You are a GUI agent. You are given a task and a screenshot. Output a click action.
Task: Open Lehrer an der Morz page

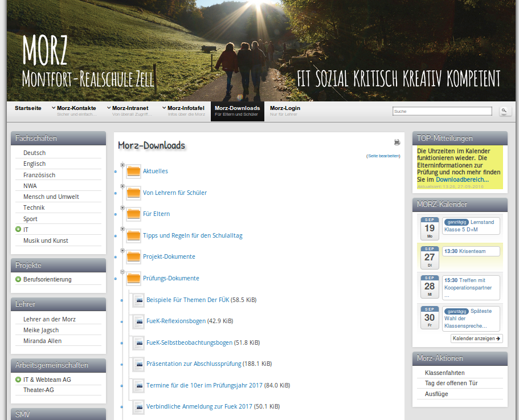coord(50,319)
